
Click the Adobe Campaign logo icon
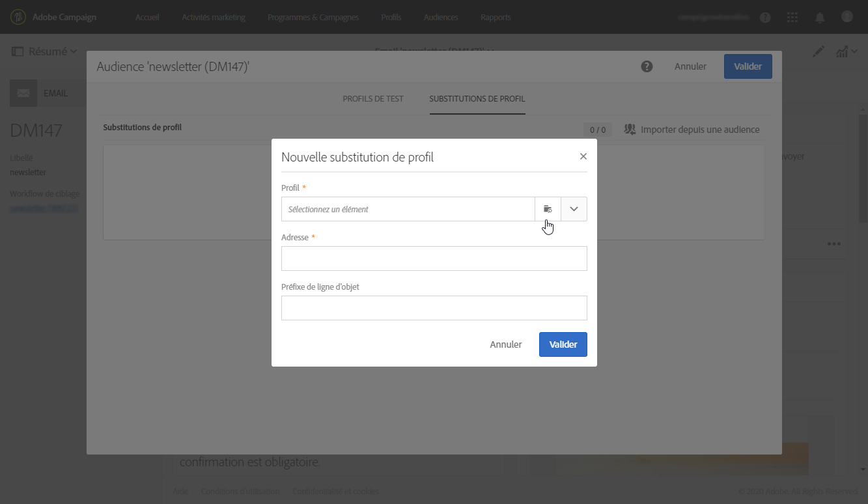[x=18, y=17]
